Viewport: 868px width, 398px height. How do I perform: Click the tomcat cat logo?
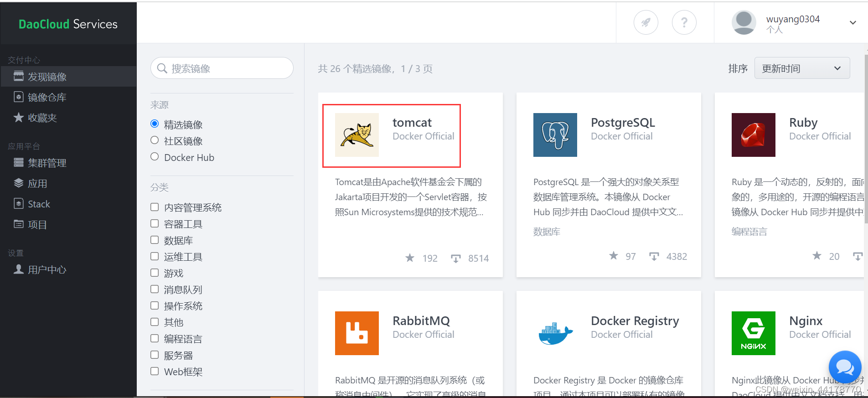click(357, 135)
